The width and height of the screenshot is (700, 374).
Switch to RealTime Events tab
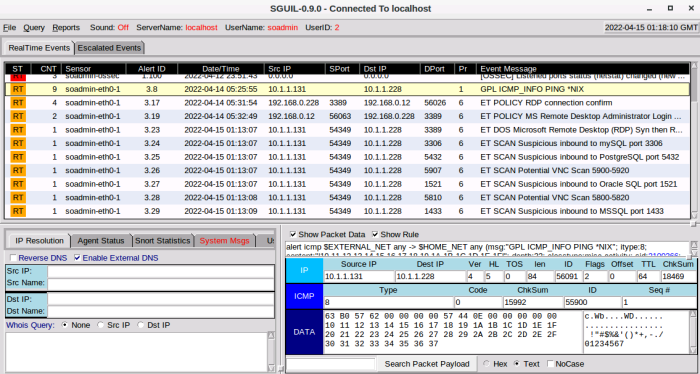[39, 48]
